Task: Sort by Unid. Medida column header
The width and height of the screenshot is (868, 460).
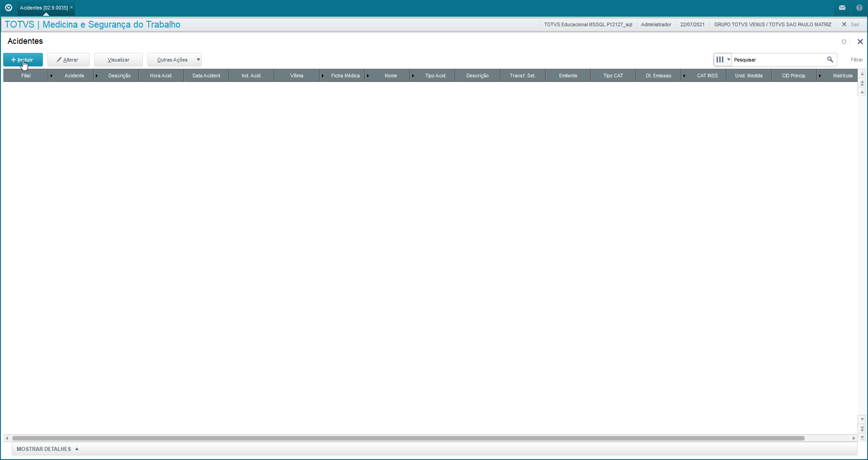Action: tap(749, 76)
